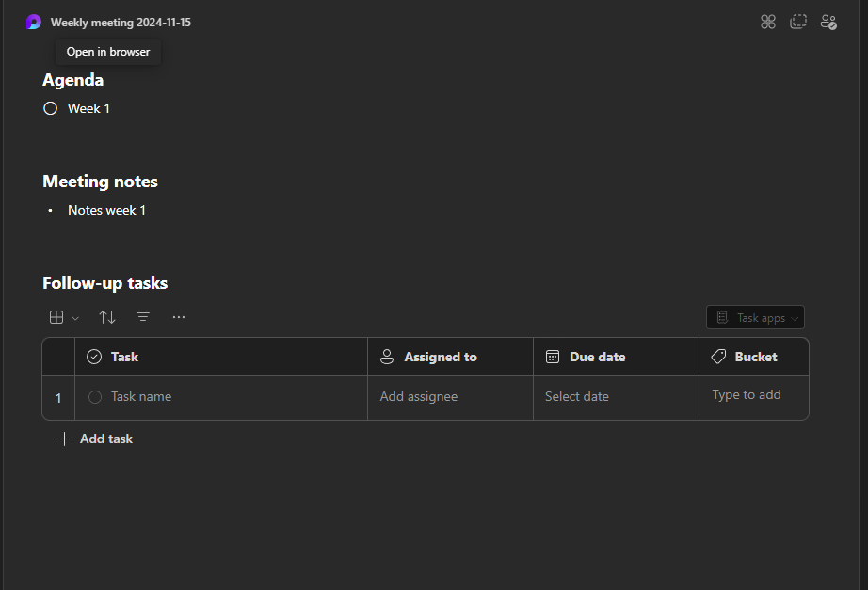The height and width of the screenshot is (590, 868).
Task: Click the Add assignee field
Action: tap(450, 397)
